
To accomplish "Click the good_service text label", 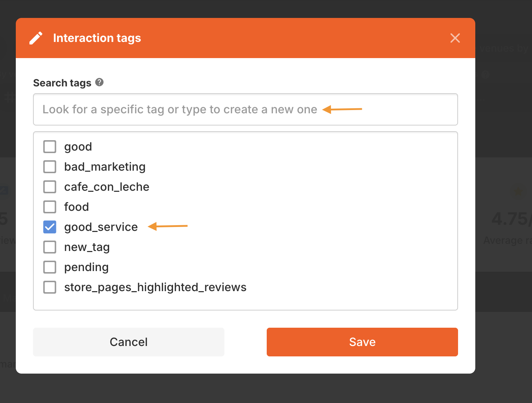I will (x=101, y=227).
